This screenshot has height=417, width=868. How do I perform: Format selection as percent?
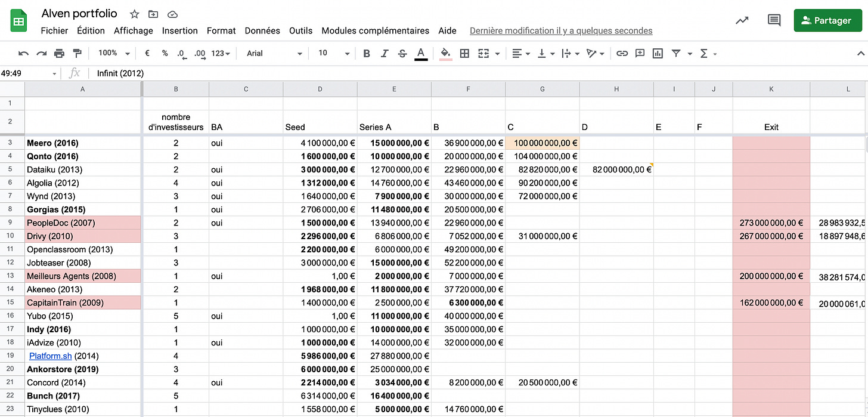pyautogui.click(x=165, y=53)
